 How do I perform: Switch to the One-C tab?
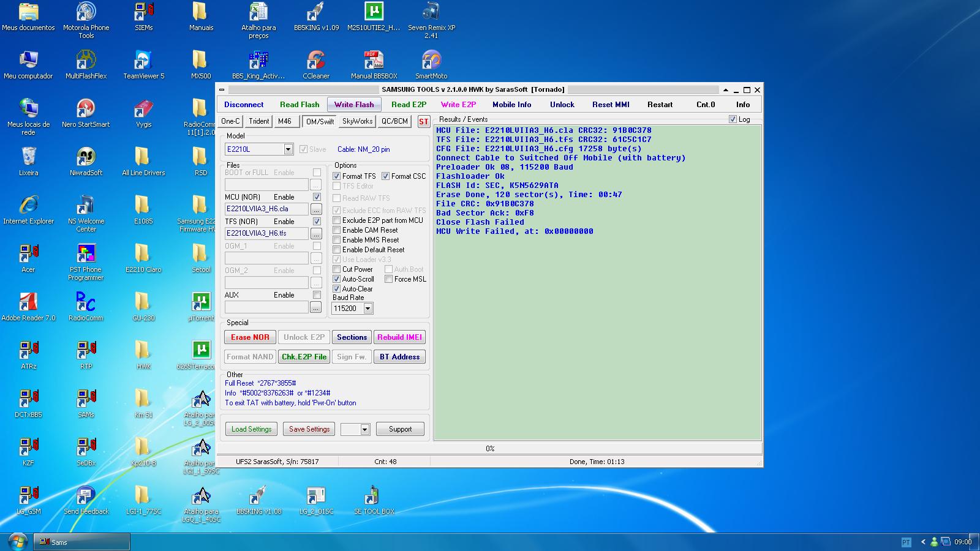(x=230, y=121)
